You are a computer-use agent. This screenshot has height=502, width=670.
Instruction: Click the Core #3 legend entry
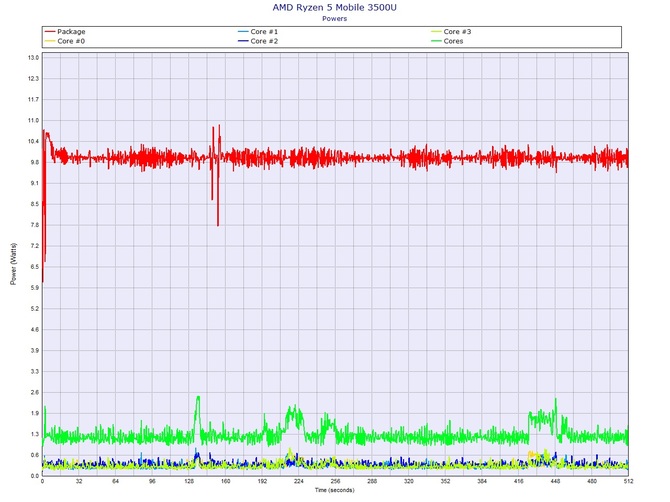coord(451,32)
